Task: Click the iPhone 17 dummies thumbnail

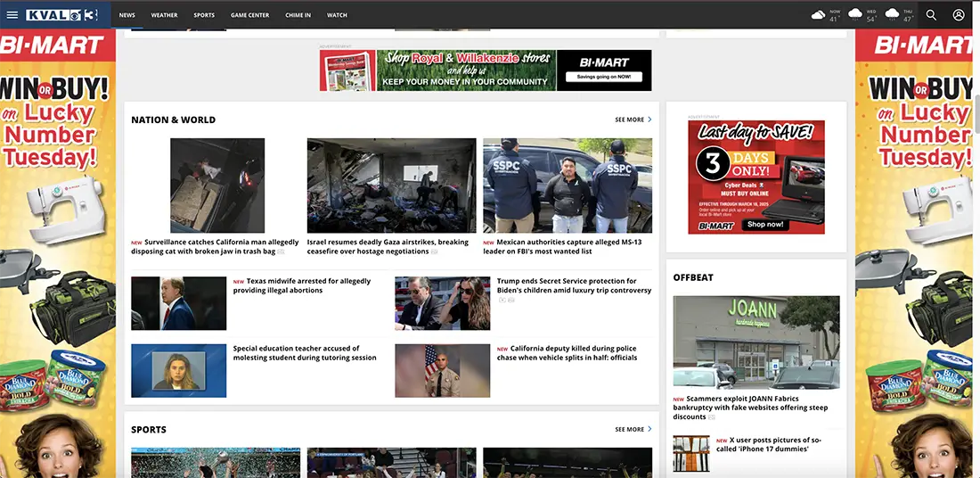Action: pos(691,454)
